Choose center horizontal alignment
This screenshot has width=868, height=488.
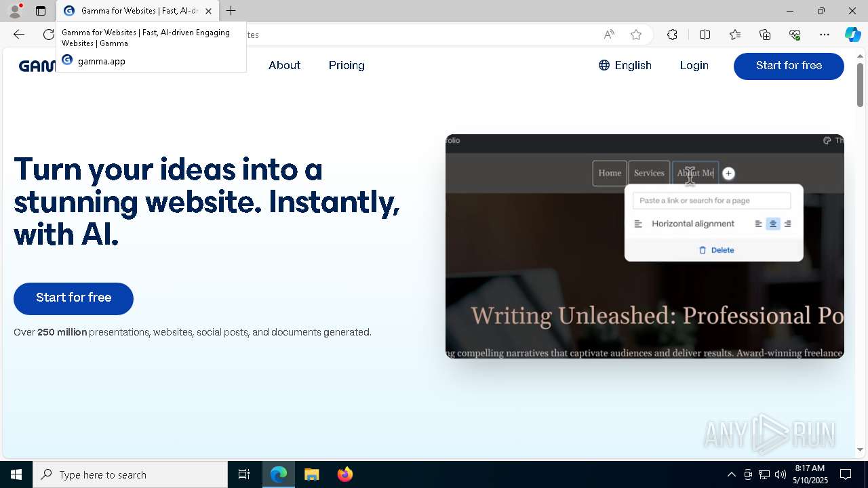(x=772, y=224)
